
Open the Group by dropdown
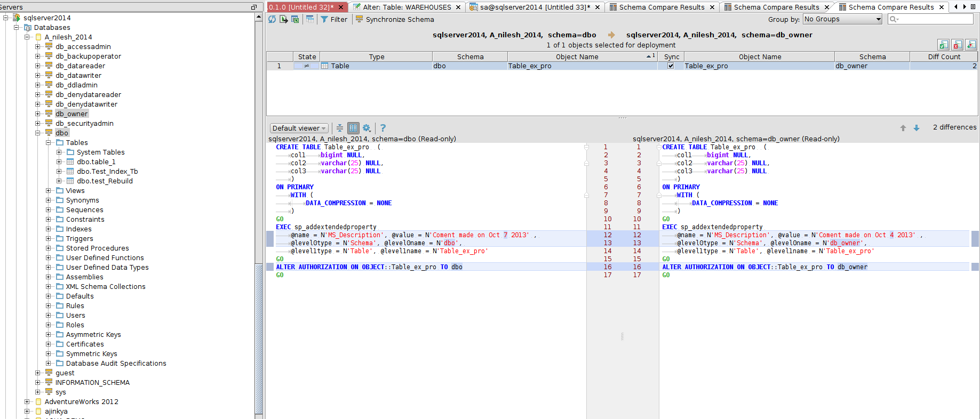842,19
